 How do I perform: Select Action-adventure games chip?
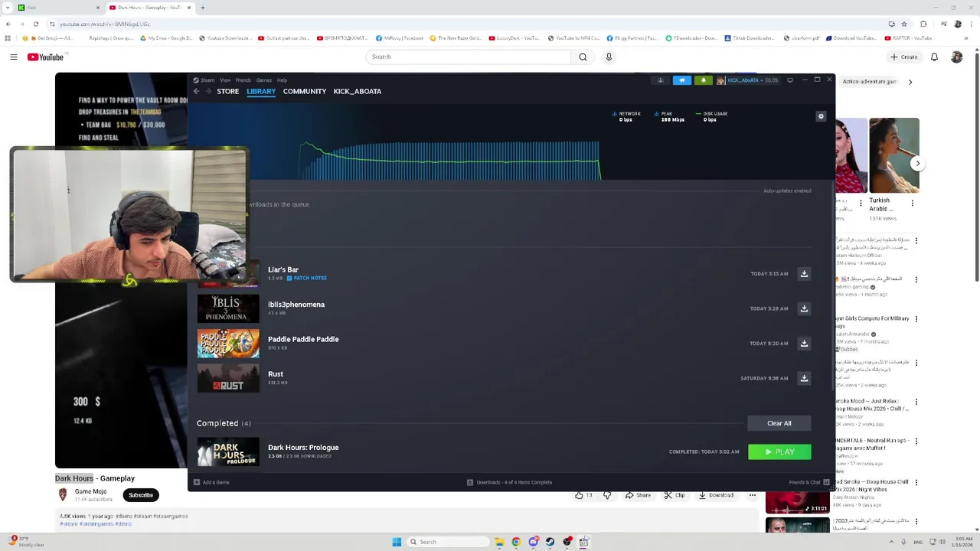tap(869, 81)
